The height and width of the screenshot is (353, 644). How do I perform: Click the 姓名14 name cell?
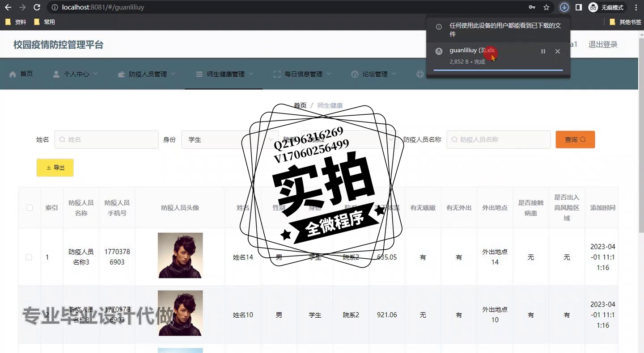click(x=243, y=257)
